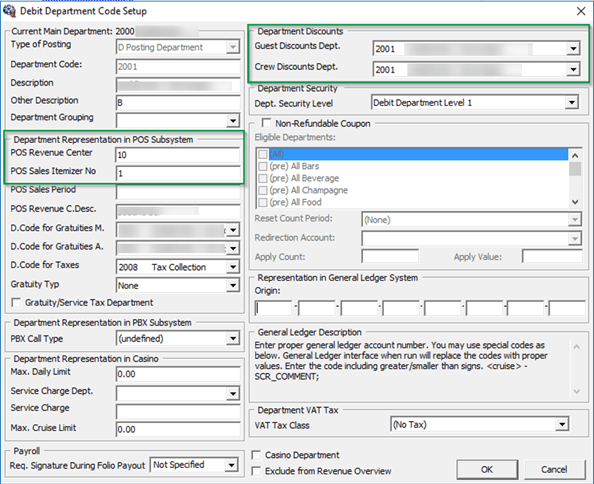Viewport: 594px width, 484px height.
Task: Open Req. Signature During Folio Payout dropdown
Action: 231,465
